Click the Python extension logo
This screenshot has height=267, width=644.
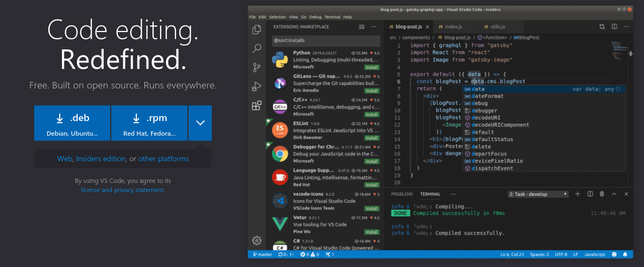[x=280, y=60]
